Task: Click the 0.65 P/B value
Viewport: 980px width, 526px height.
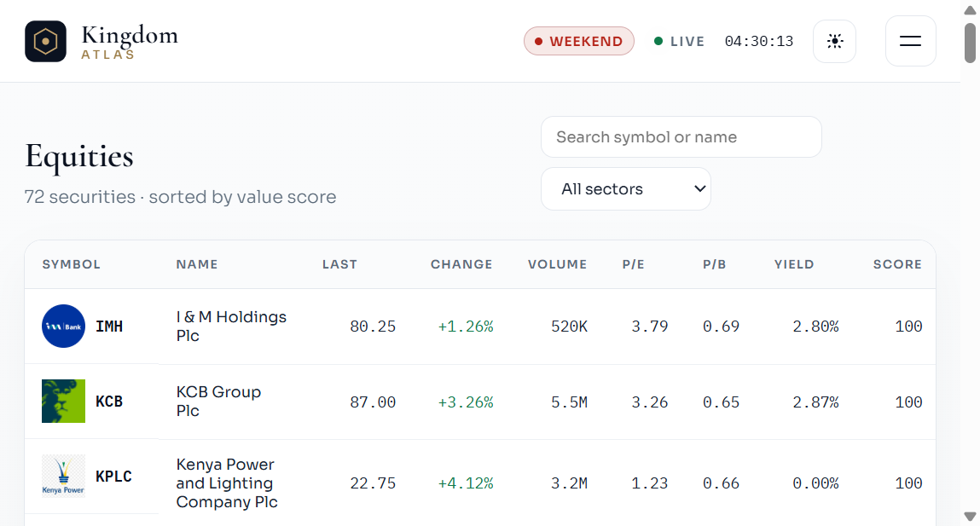Action: [x=722, y=402]
